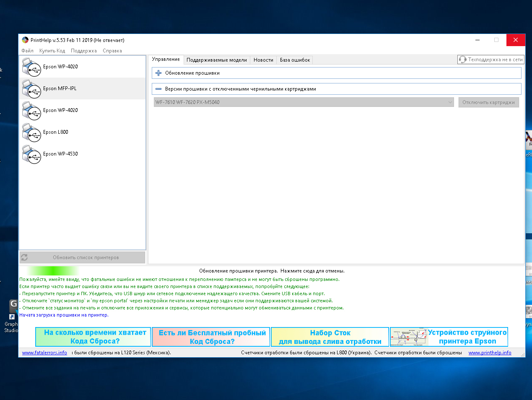Open the Набор Сток waste ink kit banner
The image size is (532, 400).
330,337
